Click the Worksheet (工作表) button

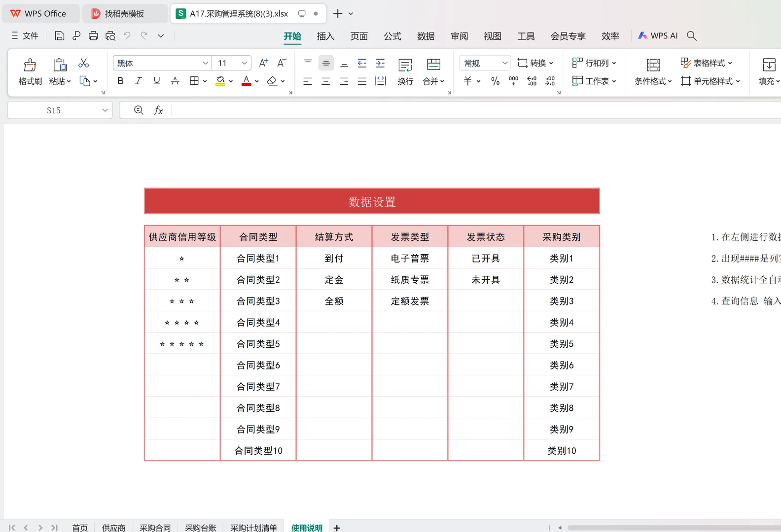point(594,81)
